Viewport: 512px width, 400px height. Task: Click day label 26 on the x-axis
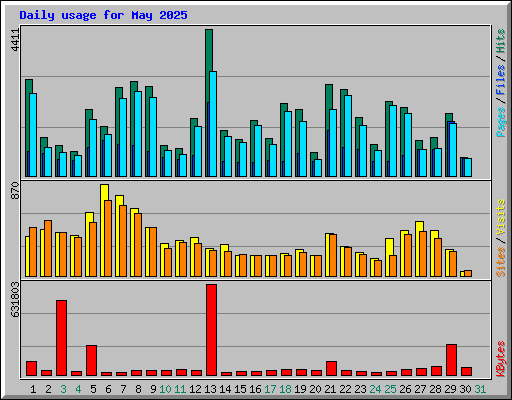[405, 389]
